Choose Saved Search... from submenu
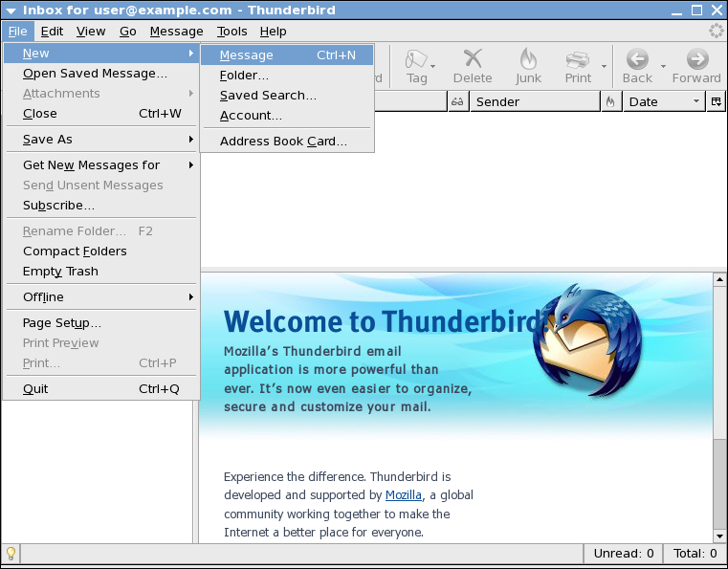 click(287, 95)
